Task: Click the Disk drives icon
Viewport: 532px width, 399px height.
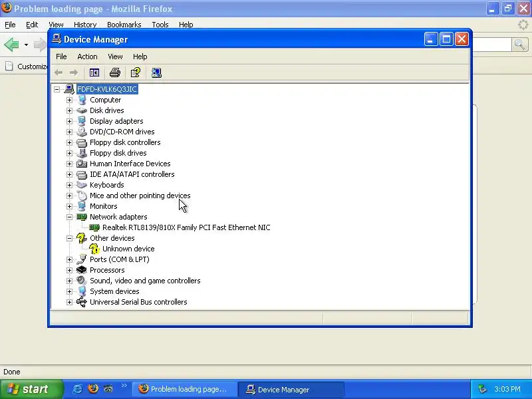Action: 82,110
